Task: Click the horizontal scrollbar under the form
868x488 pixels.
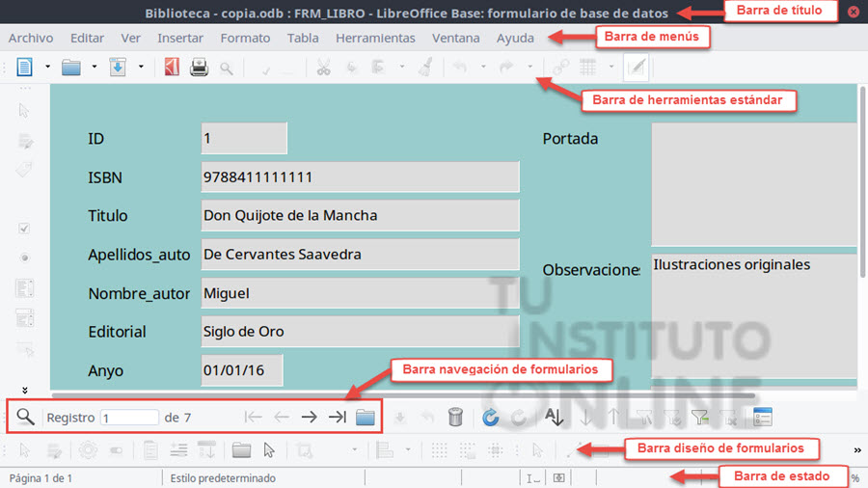Action: (x=403, y=395)
